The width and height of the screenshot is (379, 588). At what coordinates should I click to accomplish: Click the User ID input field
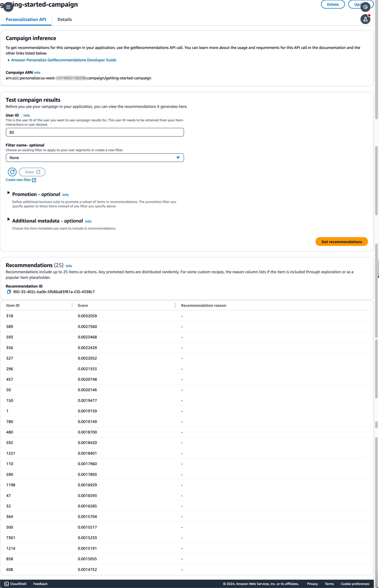coord(94,132)
